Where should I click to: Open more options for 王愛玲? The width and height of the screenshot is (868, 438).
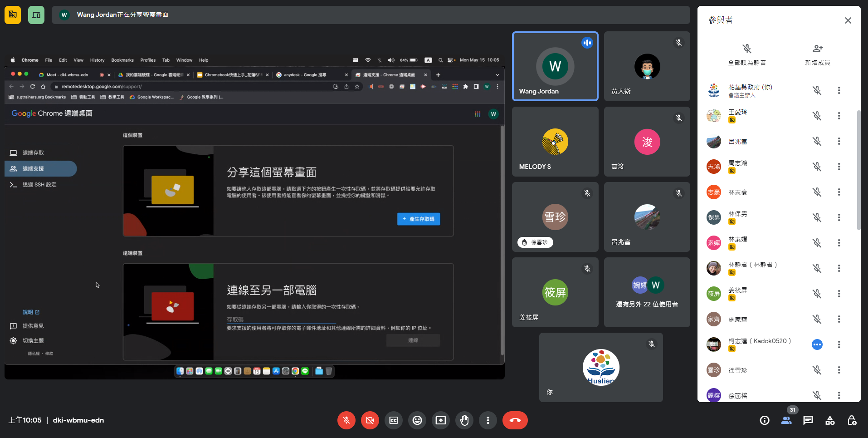839,116
